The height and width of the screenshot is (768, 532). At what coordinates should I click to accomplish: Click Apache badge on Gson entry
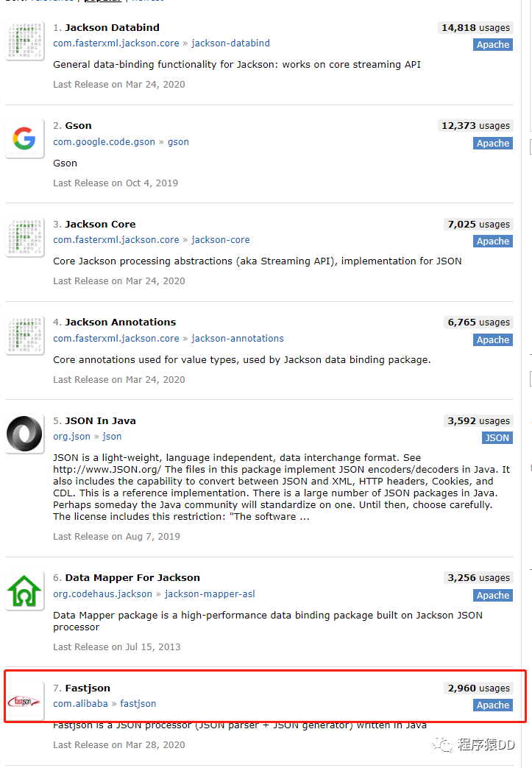[493, 143]
